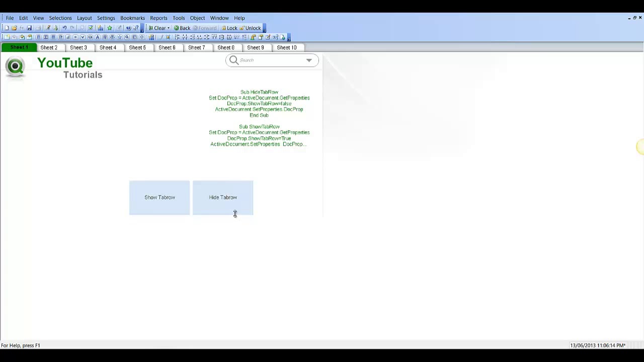Screen dimensions: 644x362
Task: Click the 'Sub ShowTabRow' macro text
Action: pos(259,127)
